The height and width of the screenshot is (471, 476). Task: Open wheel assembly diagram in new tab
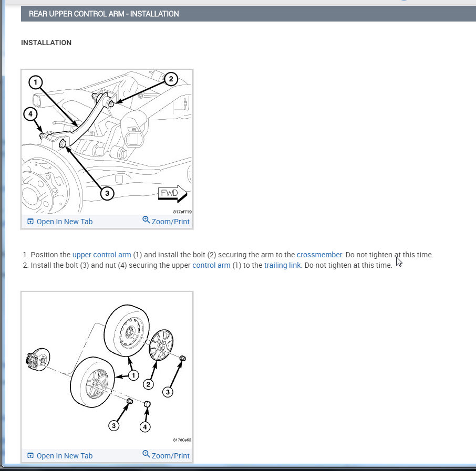60,456
